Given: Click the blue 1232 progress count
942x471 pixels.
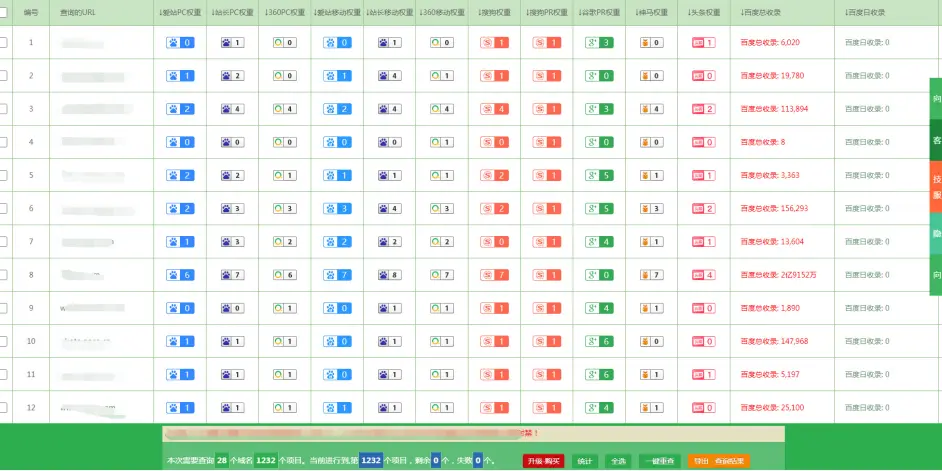Looking at the screenshot, I should coord(371,461).
